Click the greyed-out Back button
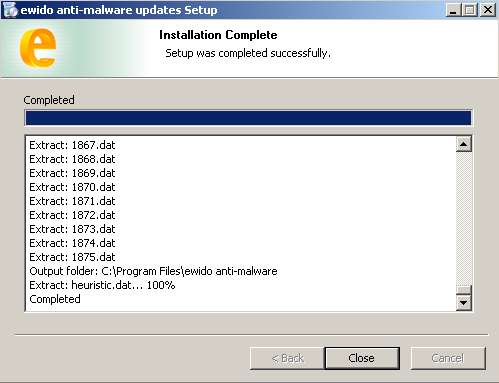 coord(287,358)
